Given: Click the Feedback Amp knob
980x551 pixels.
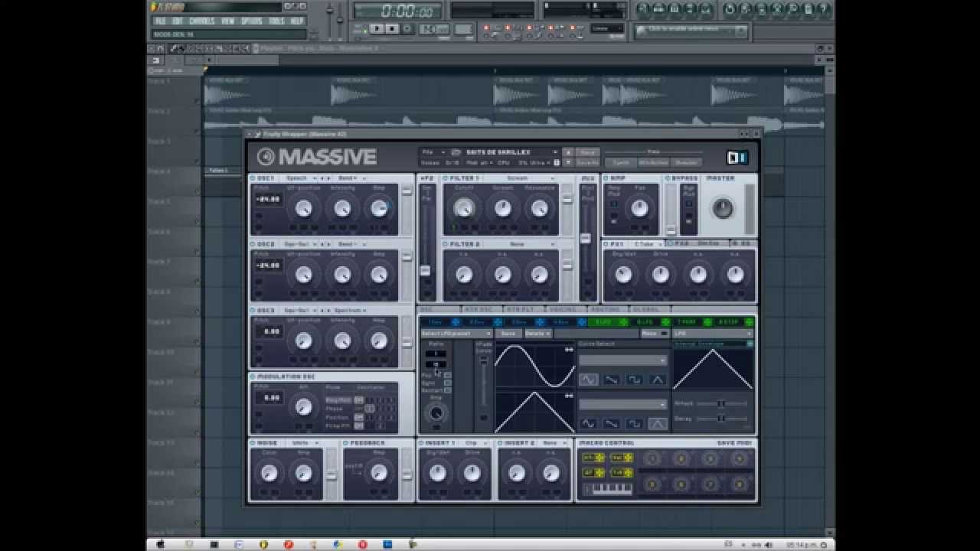Looking at the screenshot, I should tap(379, 473).
